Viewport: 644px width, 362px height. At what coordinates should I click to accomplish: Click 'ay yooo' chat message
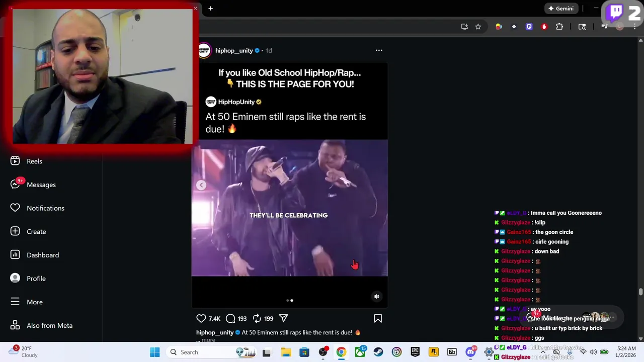point(540,309)
